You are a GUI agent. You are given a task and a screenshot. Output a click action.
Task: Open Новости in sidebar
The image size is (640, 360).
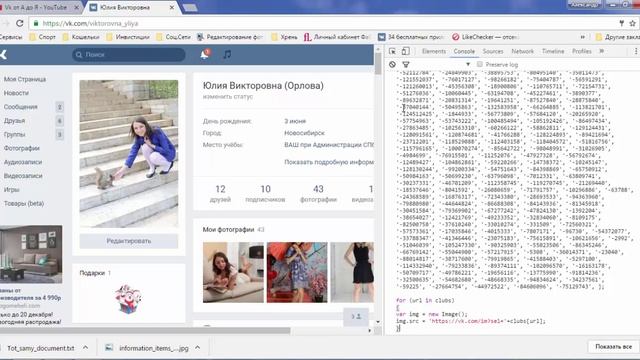coord(16,93)
